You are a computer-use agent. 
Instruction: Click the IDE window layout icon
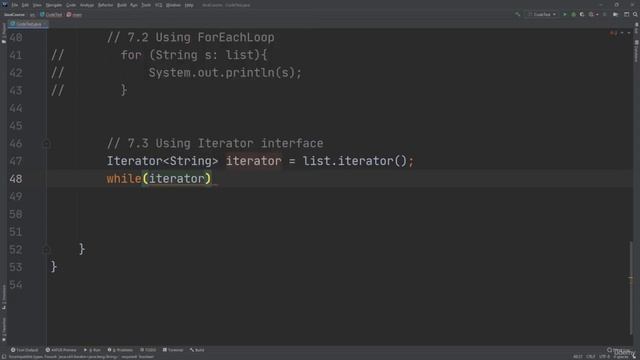pos(627,14)
